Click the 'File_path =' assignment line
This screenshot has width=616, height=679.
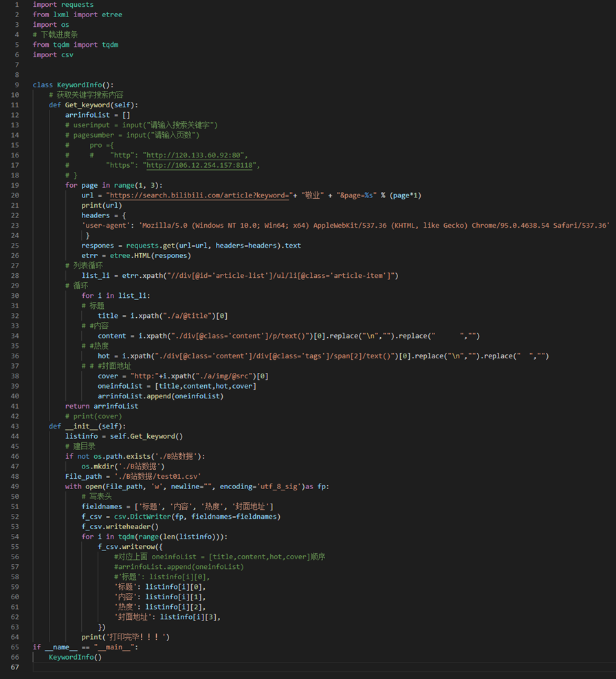[x=133, y=476]
